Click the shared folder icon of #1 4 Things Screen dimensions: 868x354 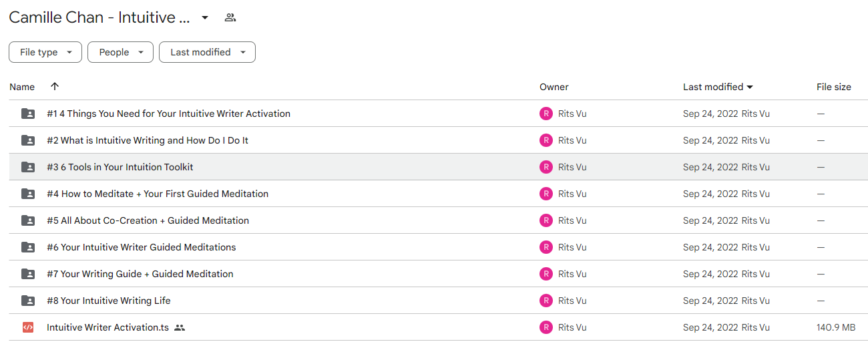click(28, 114)
